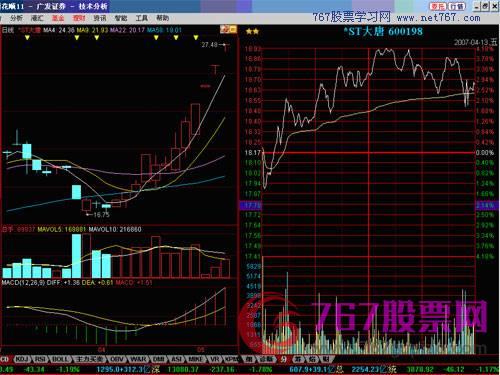Click the *ST大唐 600198 stock title
The height and width of the screenshot is (375, 500).
click(x=383, y=32)
